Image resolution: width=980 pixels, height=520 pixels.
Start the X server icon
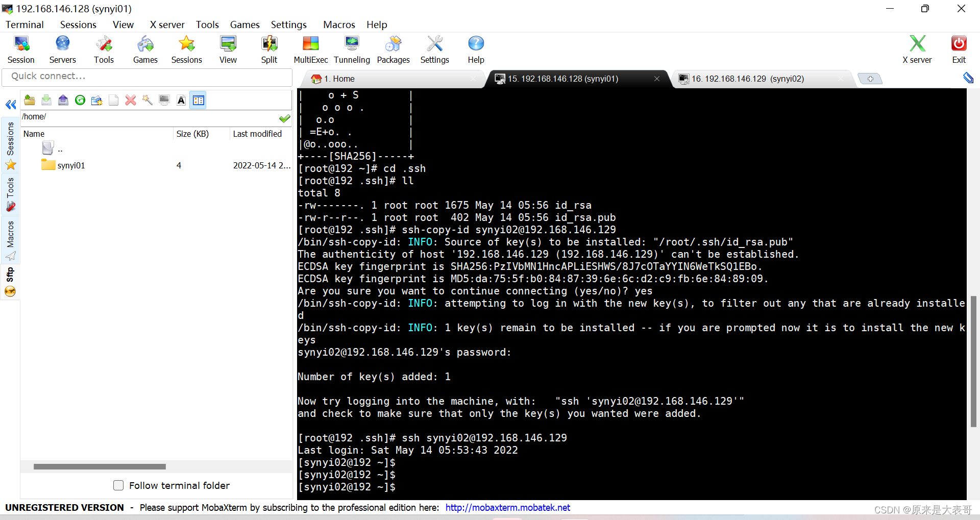(x=917, y=49)
